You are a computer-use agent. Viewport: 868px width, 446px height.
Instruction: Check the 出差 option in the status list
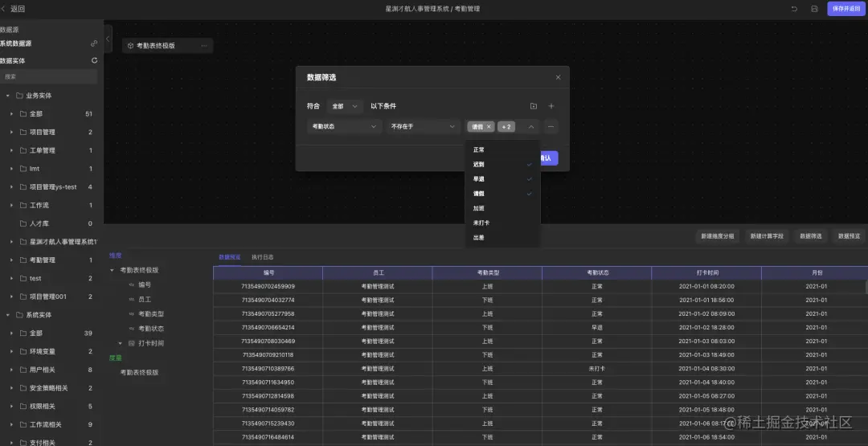click(502, 237)
